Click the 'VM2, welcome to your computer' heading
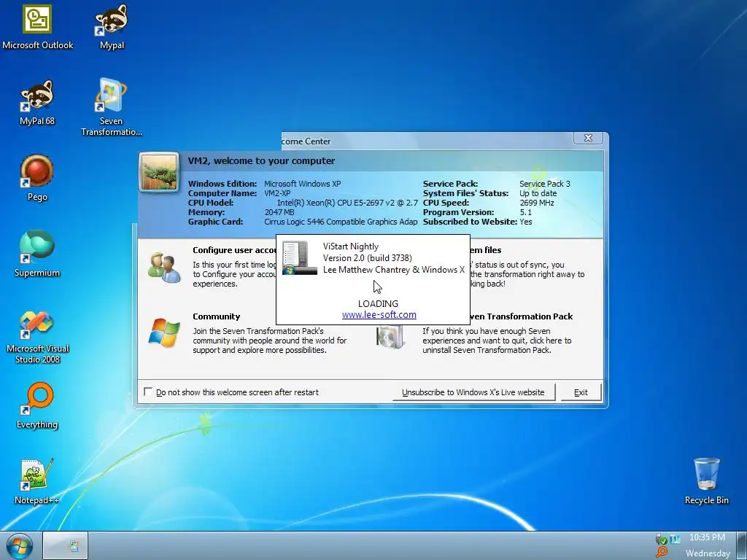This screenshot has width=747, height=560. (261, 161)
